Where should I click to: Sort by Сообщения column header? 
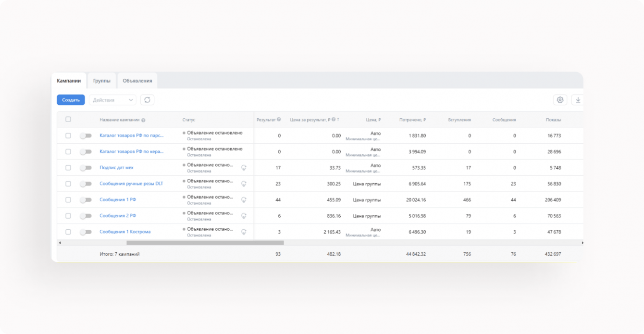[x=504, y=120]
